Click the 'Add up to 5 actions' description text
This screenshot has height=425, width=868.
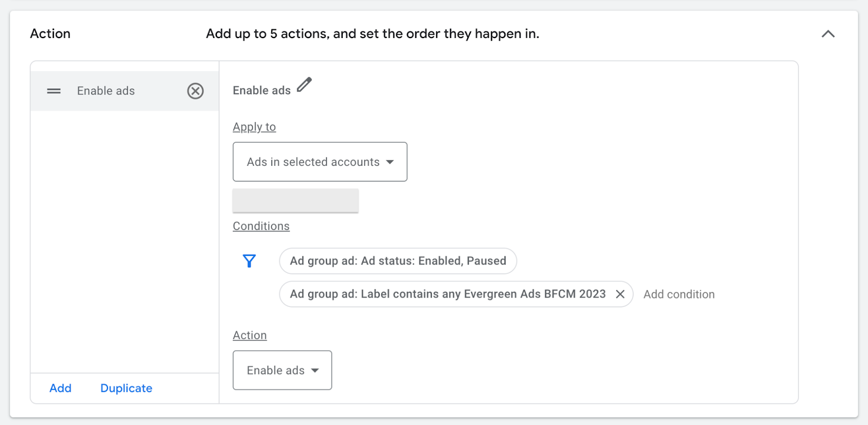pyautogui.click(x=373, y=34)
